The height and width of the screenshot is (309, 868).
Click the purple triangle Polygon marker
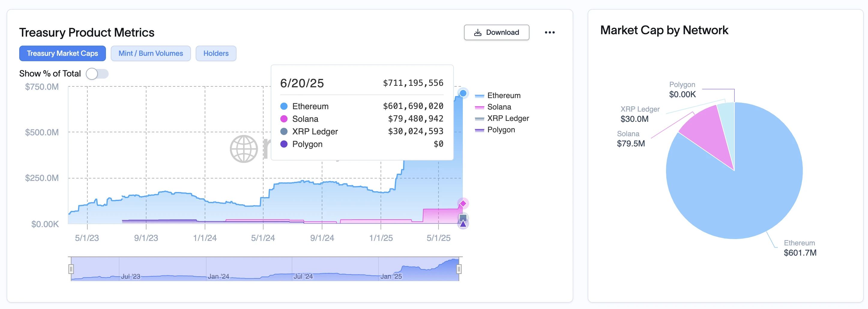pos(463,224)
